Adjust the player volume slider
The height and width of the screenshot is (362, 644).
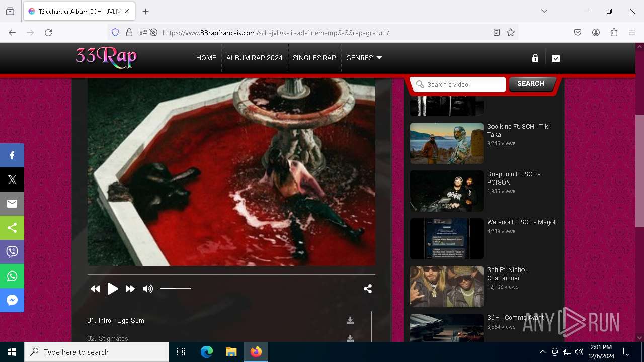(x=176, y=289)
